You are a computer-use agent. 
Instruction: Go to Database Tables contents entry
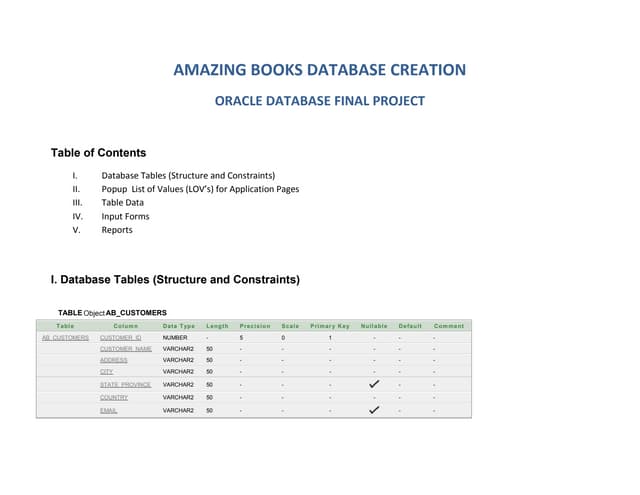[188, 176]
